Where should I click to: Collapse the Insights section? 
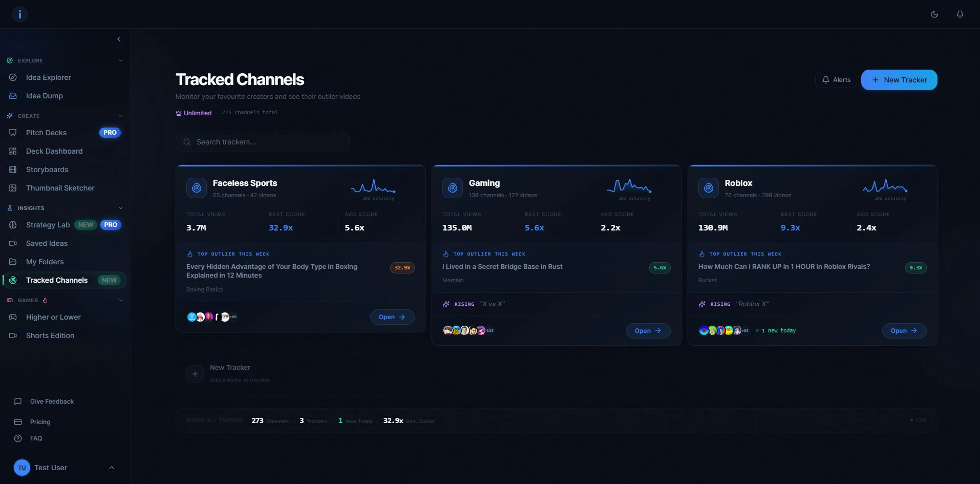(x=120, y=208)
